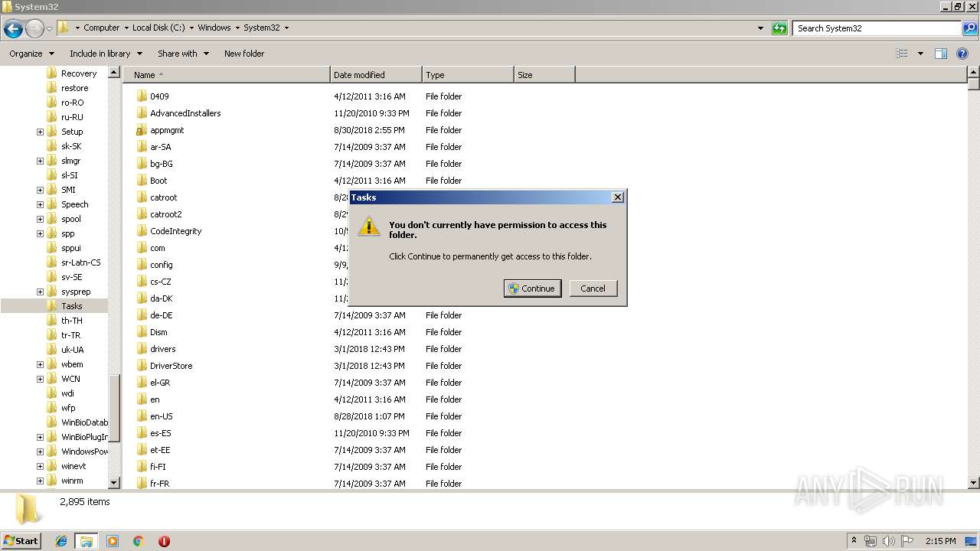Select the Recovery folder in the tree

point(72,73)
